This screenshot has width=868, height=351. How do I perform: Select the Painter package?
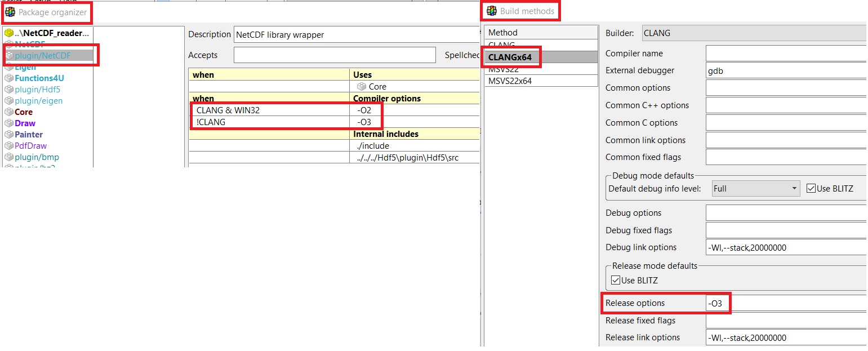[x=29, y=135]
